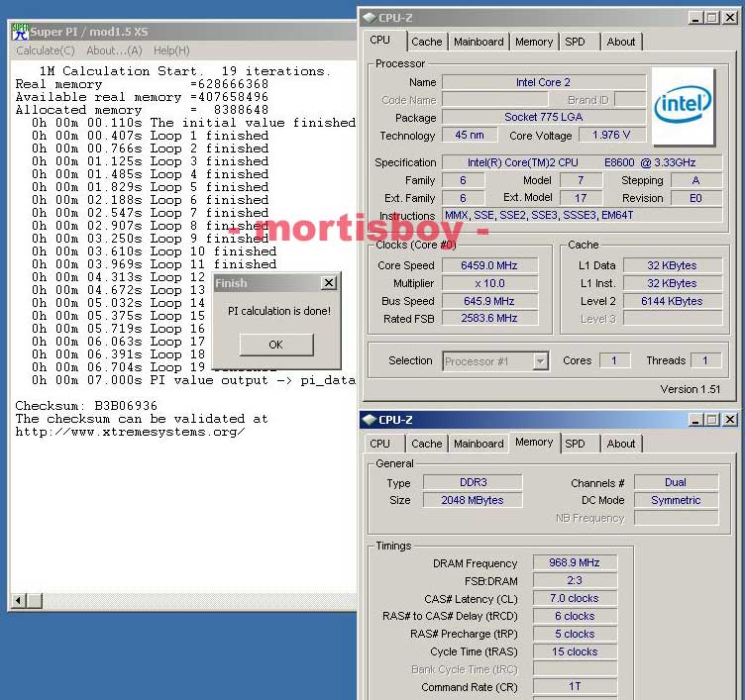Click the CPU-Z icon in lower window title bar
The width and height of the screenshot is (745, 700).
(370, 420)
